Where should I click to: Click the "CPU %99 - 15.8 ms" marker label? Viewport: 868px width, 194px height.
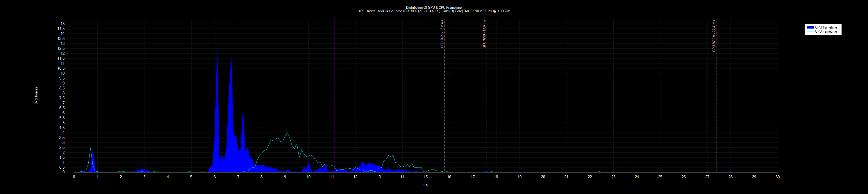[x=442, y=34]
